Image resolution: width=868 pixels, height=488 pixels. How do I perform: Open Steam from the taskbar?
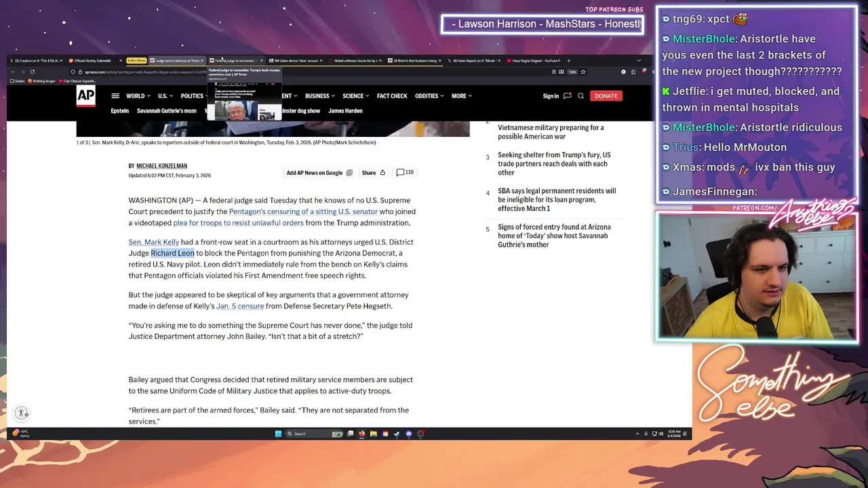[397, 434]
